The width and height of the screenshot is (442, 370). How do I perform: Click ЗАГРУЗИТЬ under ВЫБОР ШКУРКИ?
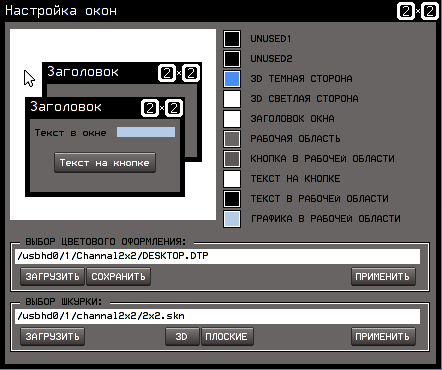tap(52, 337)
